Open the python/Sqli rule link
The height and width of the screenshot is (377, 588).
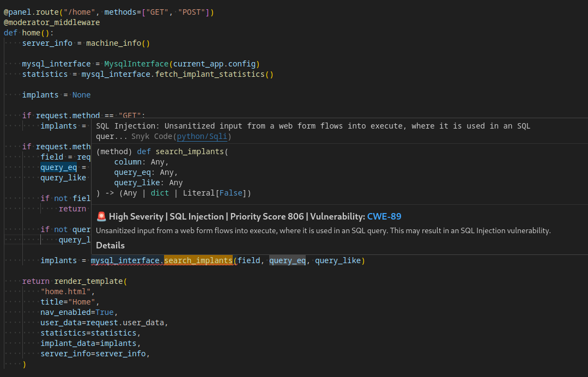point(202,136)
